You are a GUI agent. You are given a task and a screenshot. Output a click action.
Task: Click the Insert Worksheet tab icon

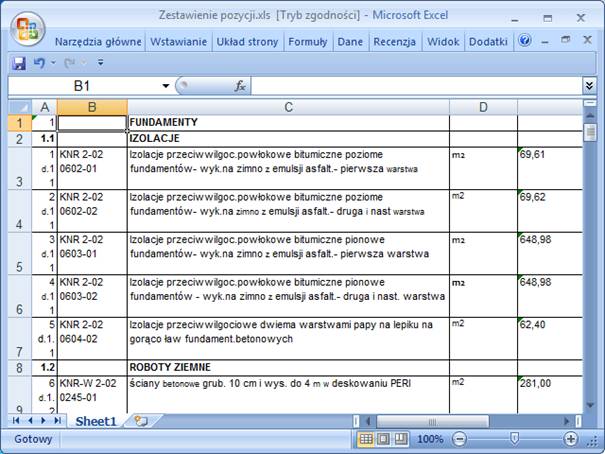coord(141,421)
